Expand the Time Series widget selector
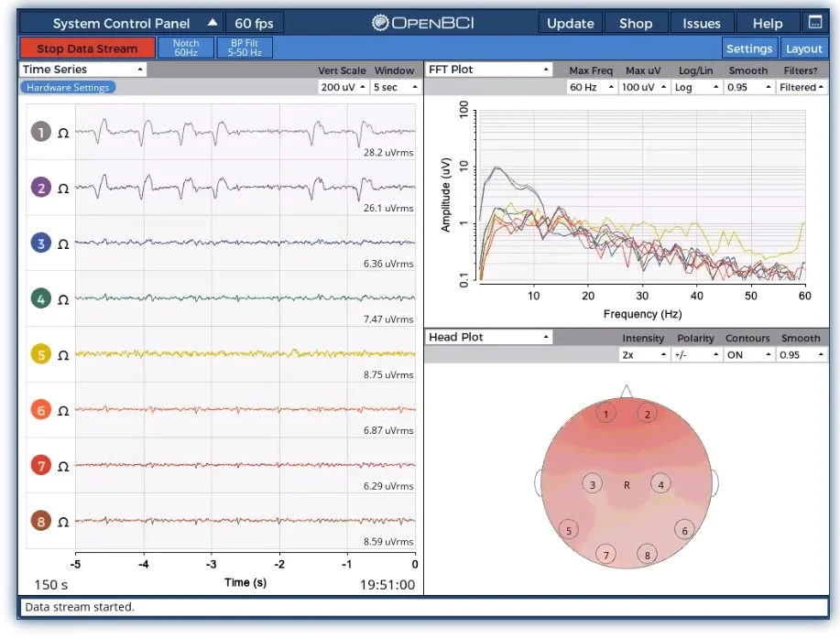The width and height of the screenshot is (840, 638). click(x=83, y=70)
